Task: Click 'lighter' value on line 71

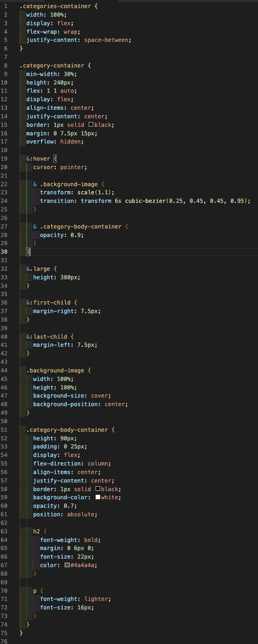Action: pyautogui.click(x=96, y=599)
